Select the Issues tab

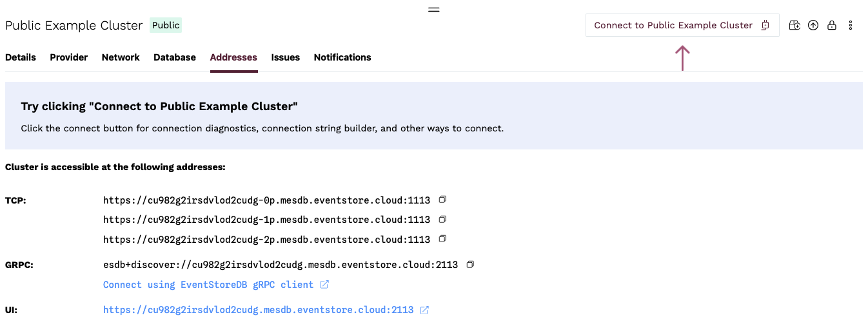point(285,57)
